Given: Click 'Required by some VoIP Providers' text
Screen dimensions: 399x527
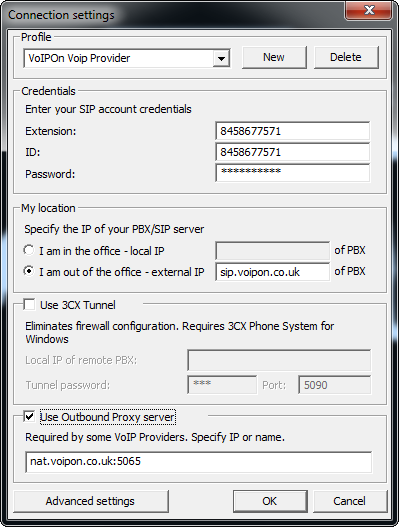Looking at the screenshot, I should pyautogui.click(x=155, y=437).
